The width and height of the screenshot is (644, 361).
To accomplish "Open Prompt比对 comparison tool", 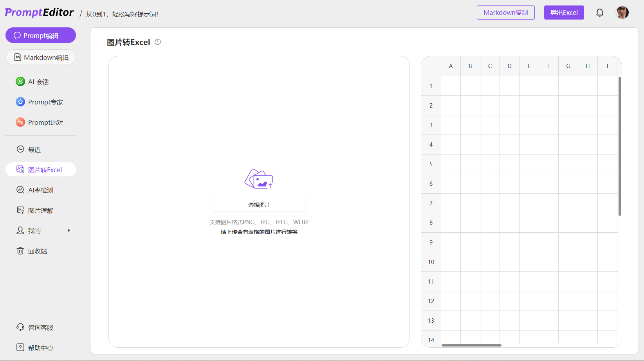I will 45,122.
